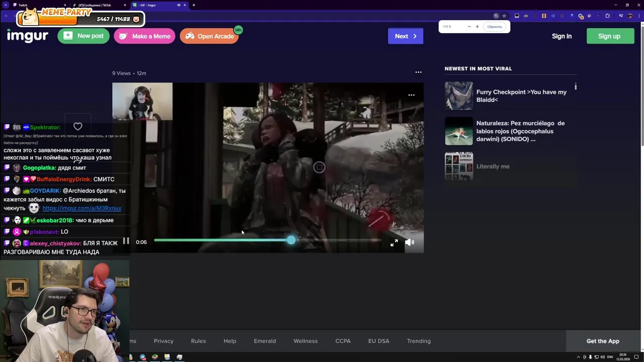The image size is (644, 362).
Task: Click the Sign in link
Action: (561, 36)
